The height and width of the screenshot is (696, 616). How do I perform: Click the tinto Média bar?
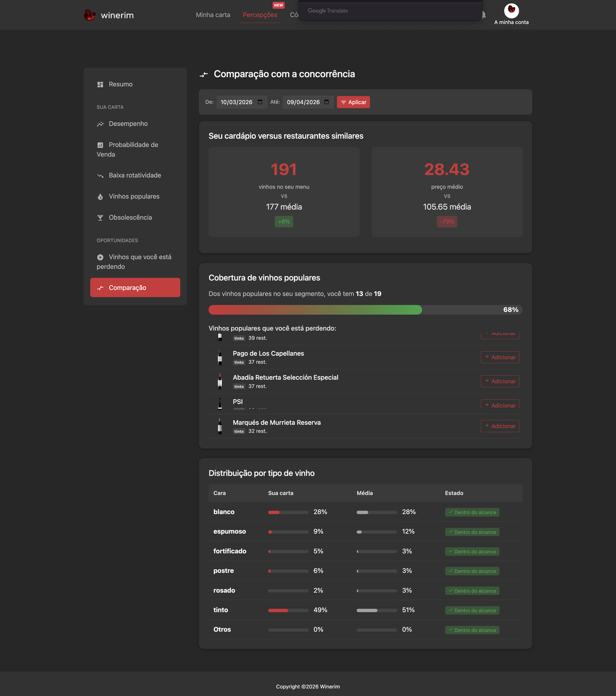point(377,611)
